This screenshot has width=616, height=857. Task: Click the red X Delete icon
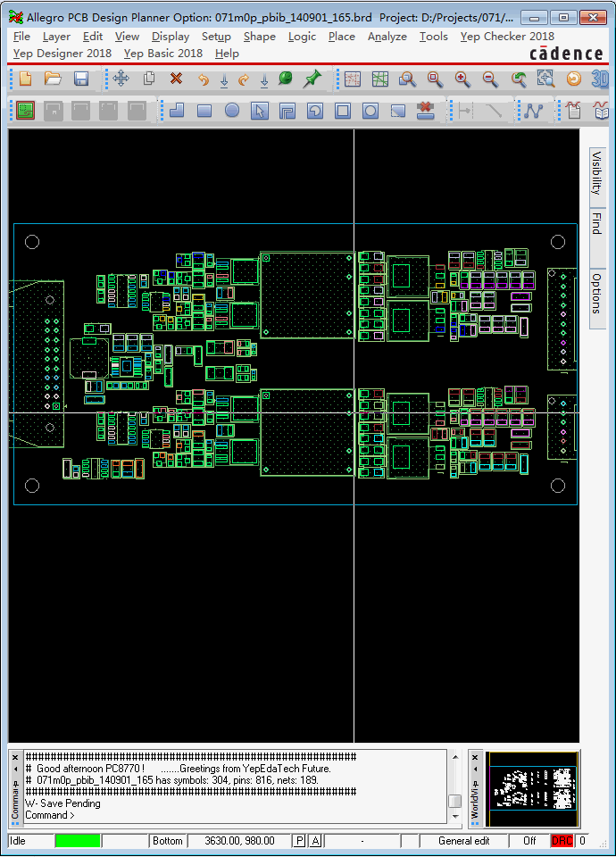176,79
